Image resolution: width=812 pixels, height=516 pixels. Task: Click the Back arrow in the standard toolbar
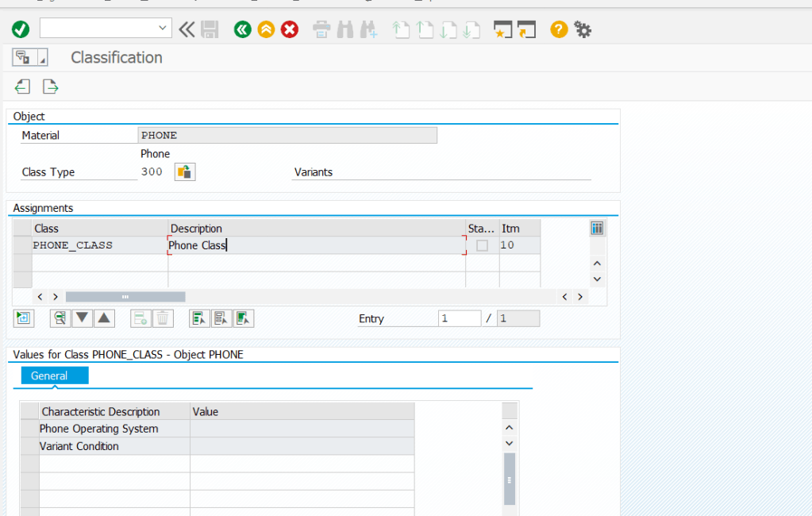pos(242,29)
